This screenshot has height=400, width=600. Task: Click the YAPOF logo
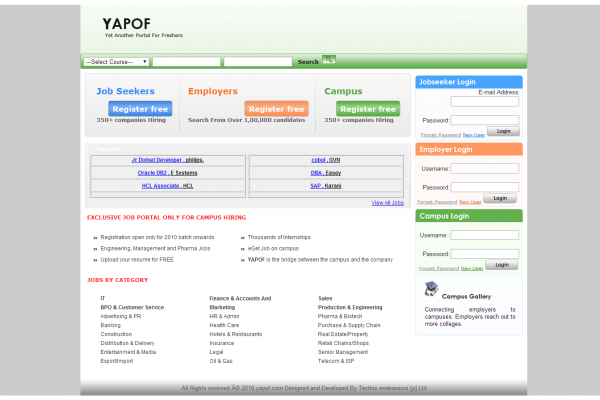click(x=127, y=24)
